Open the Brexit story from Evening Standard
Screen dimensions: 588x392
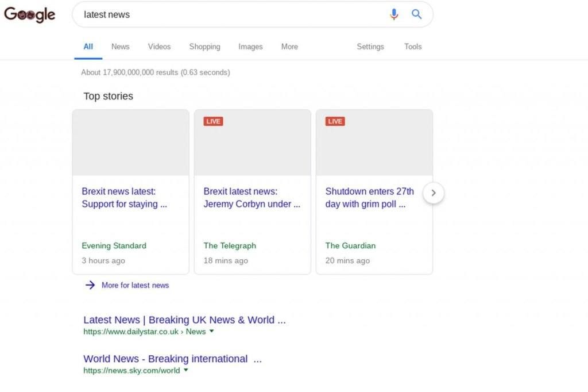(x=124, y=197)
